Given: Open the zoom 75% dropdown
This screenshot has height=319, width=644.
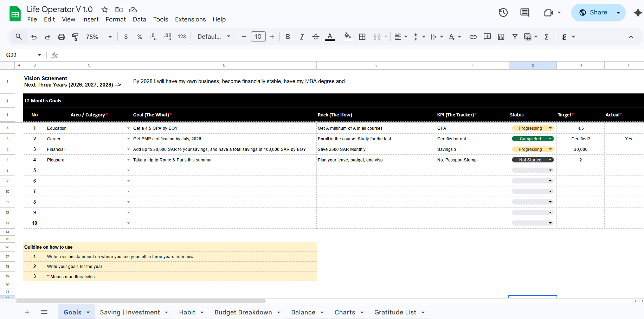Looking at the screenshot, I should point(99,37).
